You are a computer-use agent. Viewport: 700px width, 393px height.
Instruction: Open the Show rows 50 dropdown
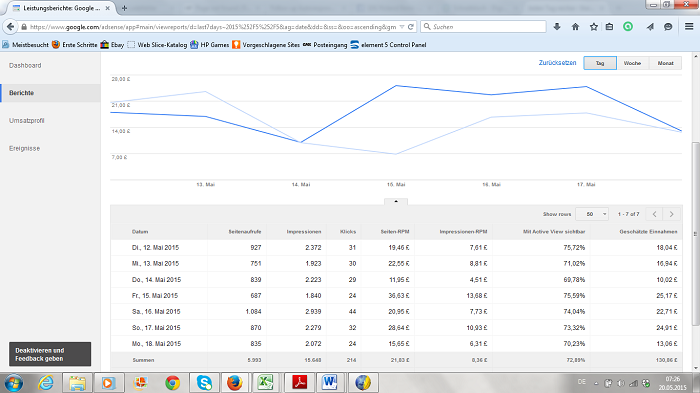pos(592,214)
